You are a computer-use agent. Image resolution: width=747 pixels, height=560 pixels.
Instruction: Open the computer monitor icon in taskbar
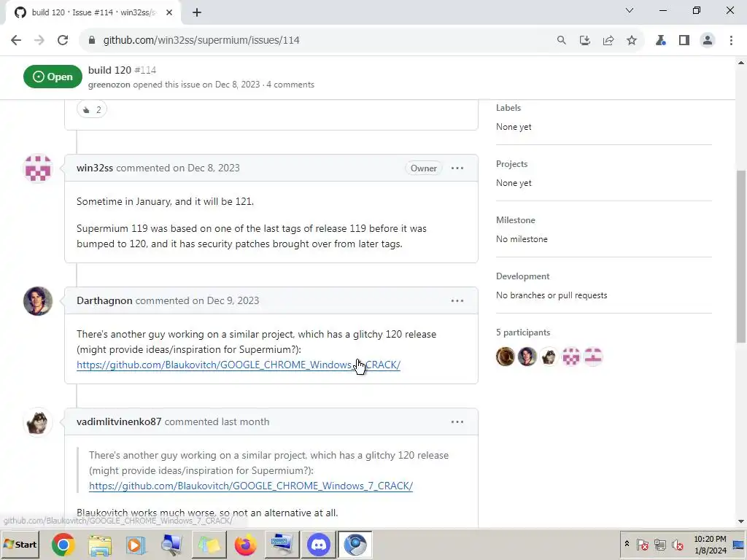point(171,545)
